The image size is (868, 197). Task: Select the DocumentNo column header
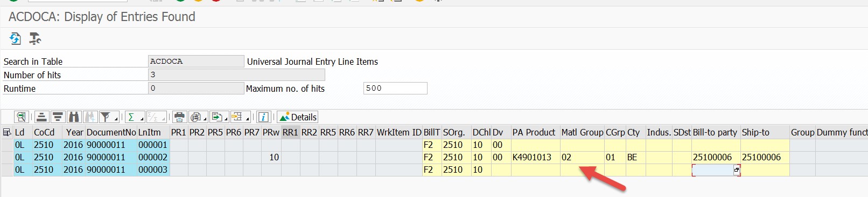[111, 132]
